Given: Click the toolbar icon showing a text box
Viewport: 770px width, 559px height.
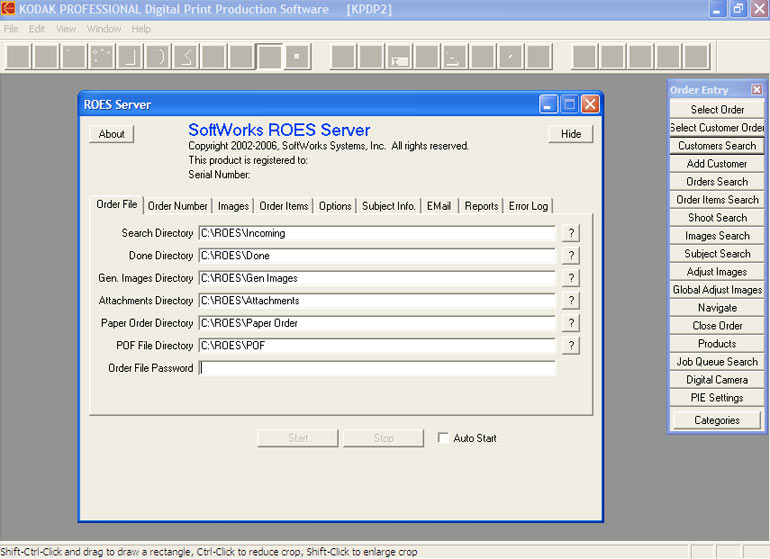Looking at the screenshot, I should click(x=399, y=56).
